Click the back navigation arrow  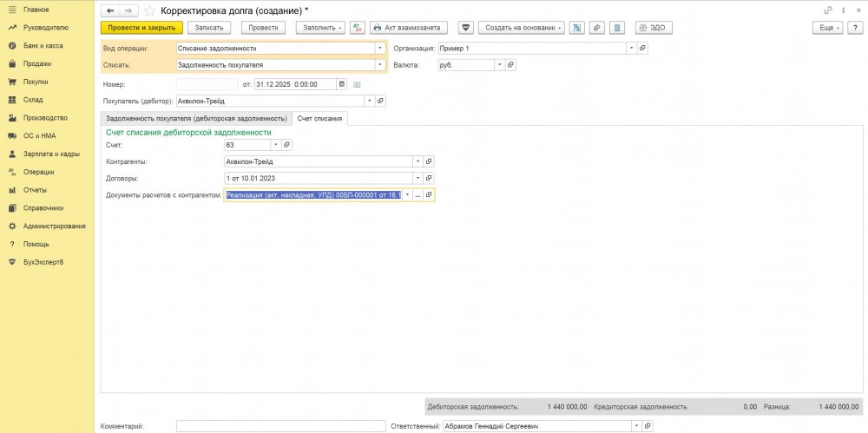[x=110, y=10]
